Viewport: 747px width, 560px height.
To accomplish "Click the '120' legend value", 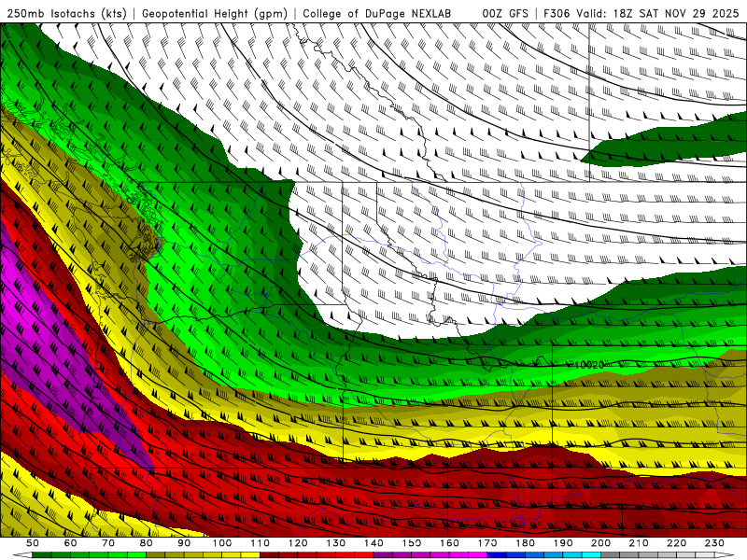I will (298, 543).
